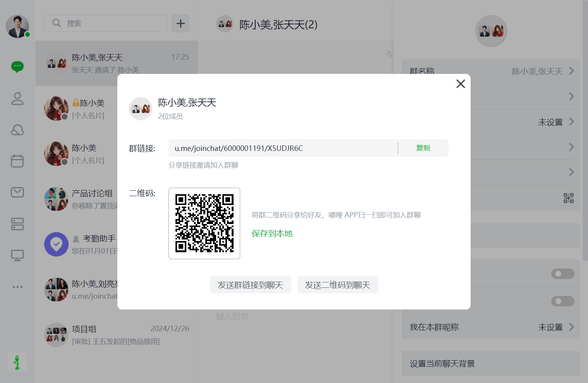The width and height of the screenshot is (588, 383).
Task: Open the contacts person icon in sidebar
Action: coord(17,98)
